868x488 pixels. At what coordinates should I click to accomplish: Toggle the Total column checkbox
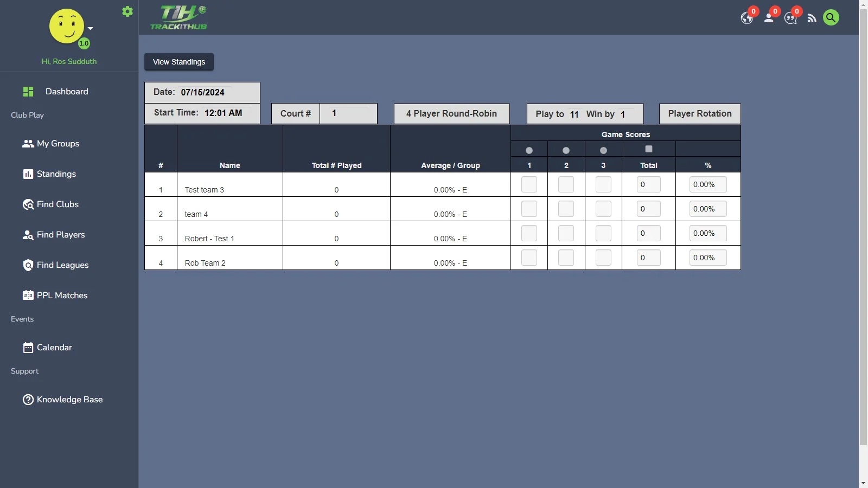[x=649, y=149]
